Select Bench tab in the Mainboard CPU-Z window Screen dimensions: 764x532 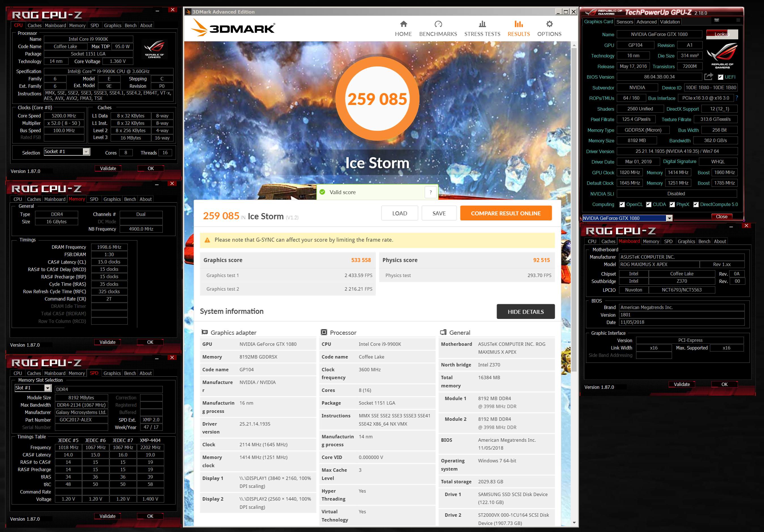[704, 241]
